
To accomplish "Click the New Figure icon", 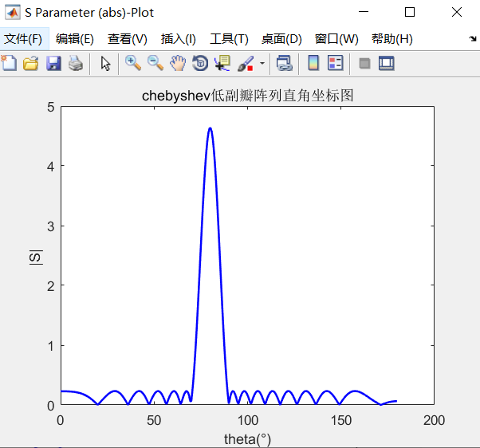I will [9, 63].
